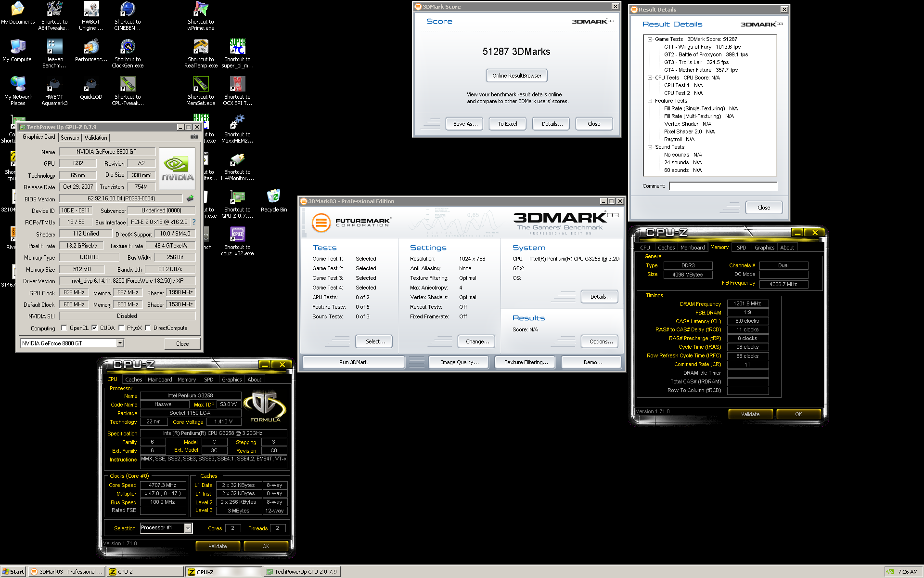Click Change button under Settings

point(477,342)
